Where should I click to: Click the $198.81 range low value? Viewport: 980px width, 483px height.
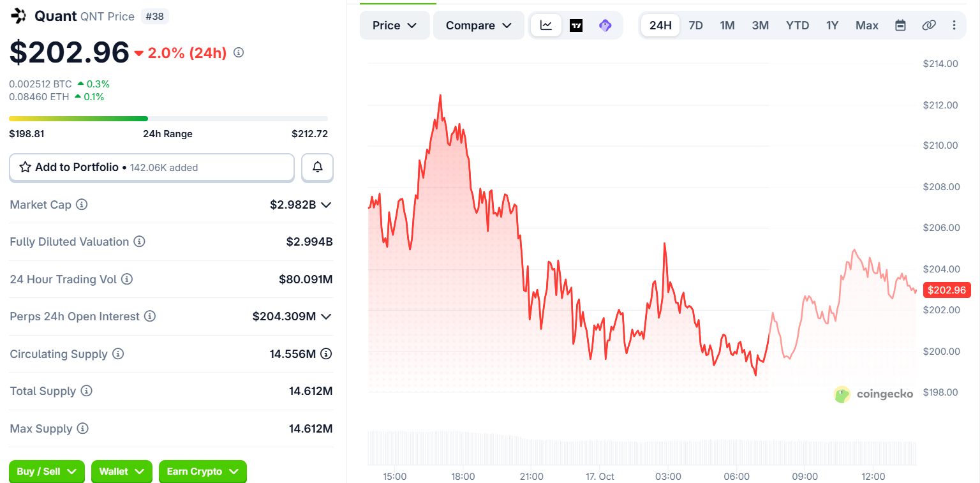pyautogui.click(x=27, y=134)
